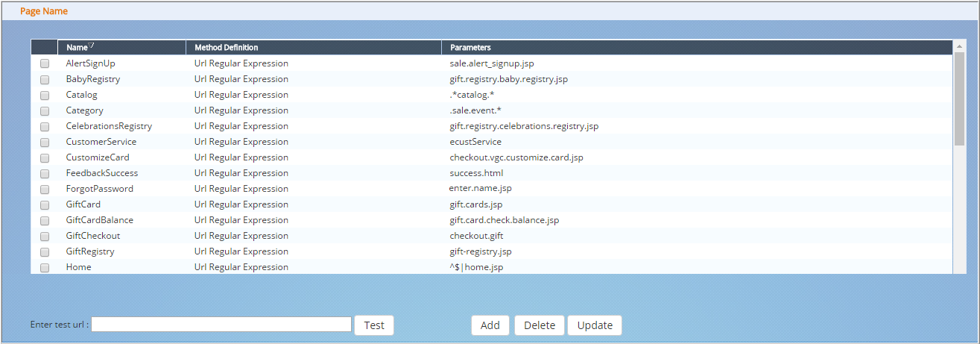Image resolution: width=980 pixels, height=344 pixels.
Task: Click parameter gift.card.check.balance.jsp
Action: [504, 220]
